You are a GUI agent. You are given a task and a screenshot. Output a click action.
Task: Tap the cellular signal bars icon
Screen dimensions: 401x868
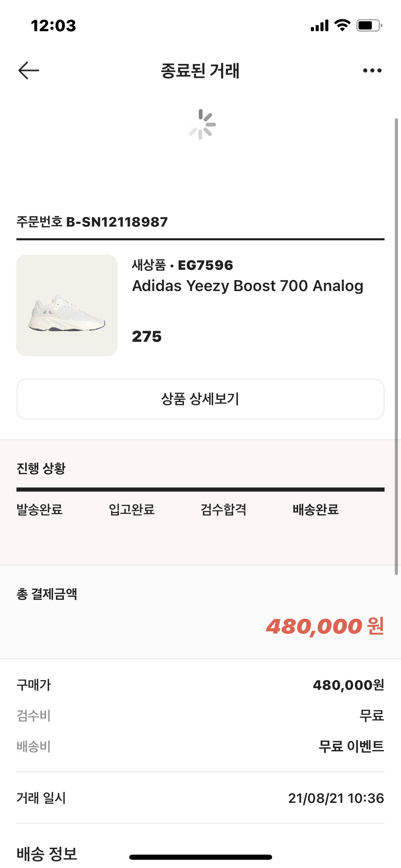[x=319, y=25]
